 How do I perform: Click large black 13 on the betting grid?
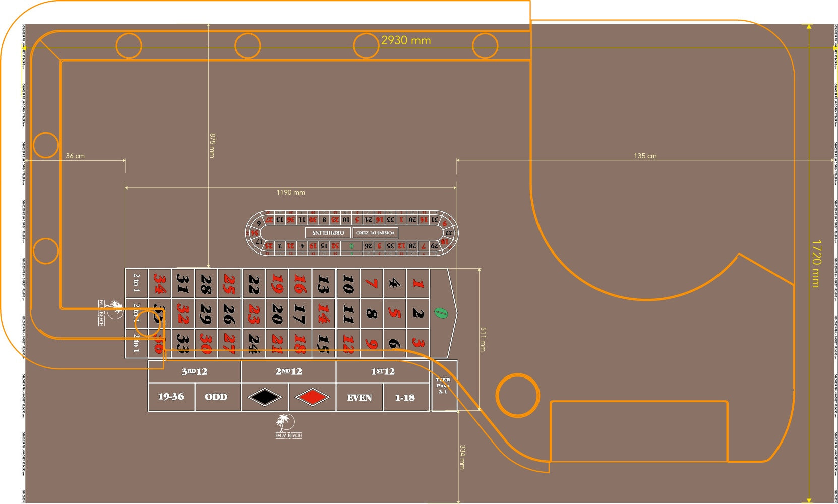pos(324,283)
